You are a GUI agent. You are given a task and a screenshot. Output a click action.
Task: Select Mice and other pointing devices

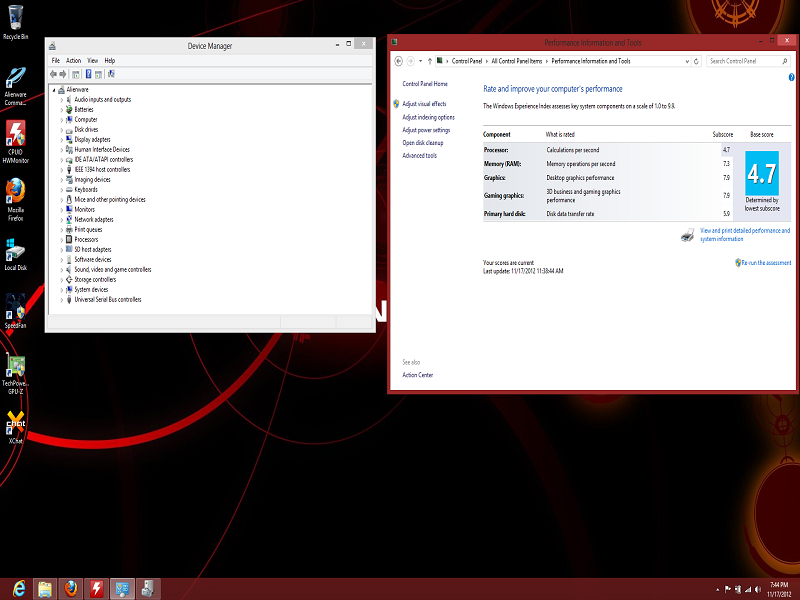(110, 199)
